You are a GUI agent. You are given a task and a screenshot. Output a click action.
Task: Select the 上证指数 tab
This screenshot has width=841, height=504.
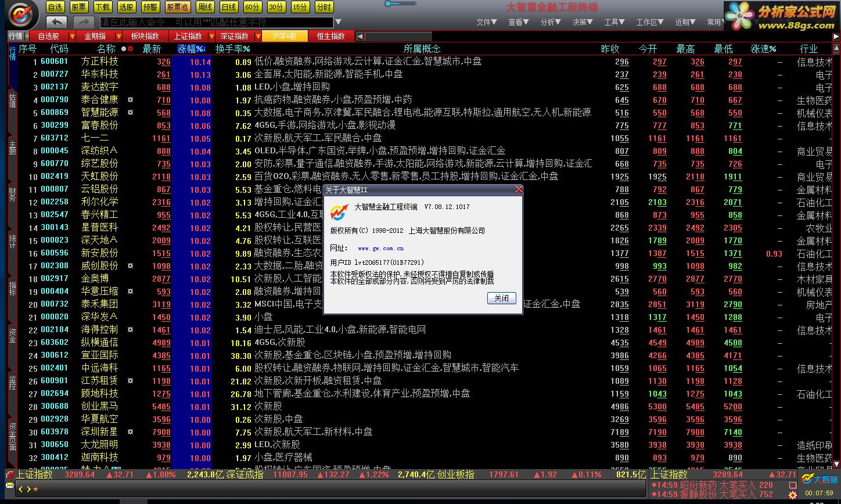click(188, 36)
